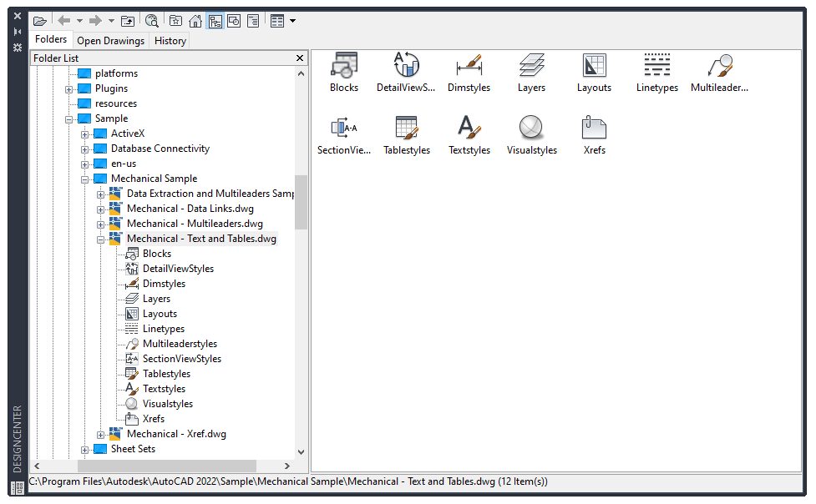Switch to the Folders tab
816x504 pixels.
(x=51, y=39)
